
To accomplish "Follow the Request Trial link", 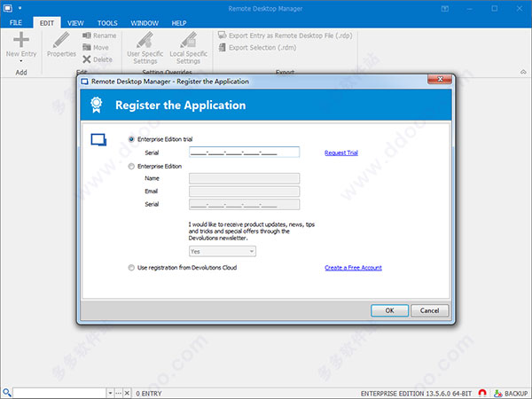I will point(341,153).
